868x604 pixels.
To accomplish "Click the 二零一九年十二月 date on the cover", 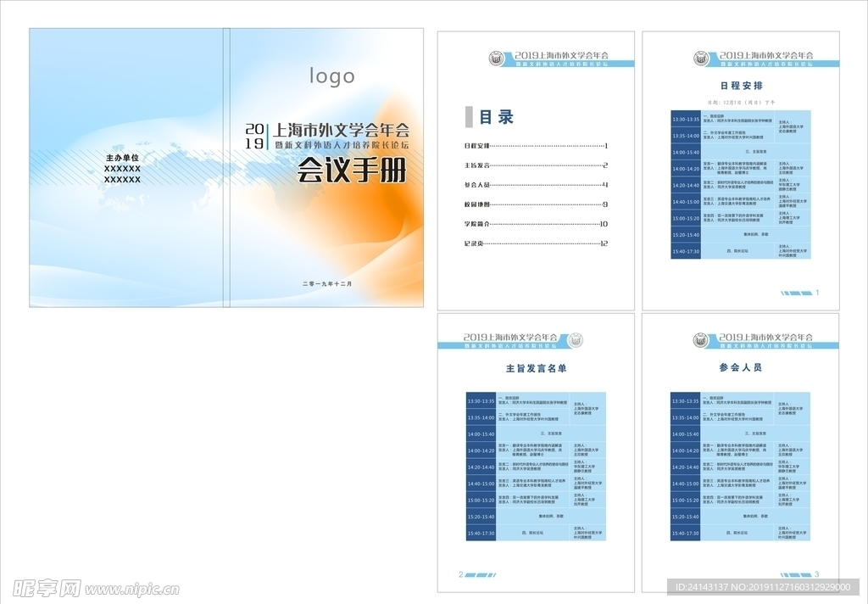I will point(326,283).
